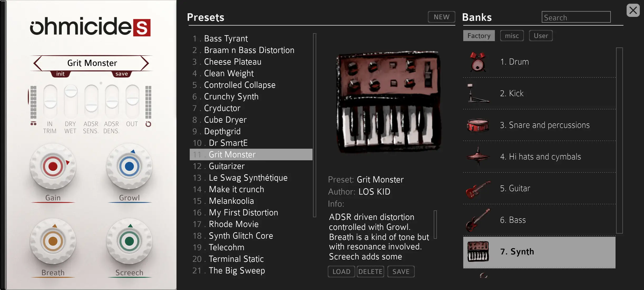Select the Clean Weight preset
Screen dimensions: 644x290
pos(251,73)
